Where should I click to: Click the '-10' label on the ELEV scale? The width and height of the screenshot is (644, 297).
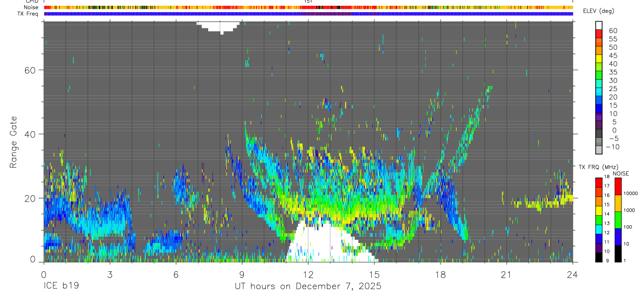click(x=611, y=147)
